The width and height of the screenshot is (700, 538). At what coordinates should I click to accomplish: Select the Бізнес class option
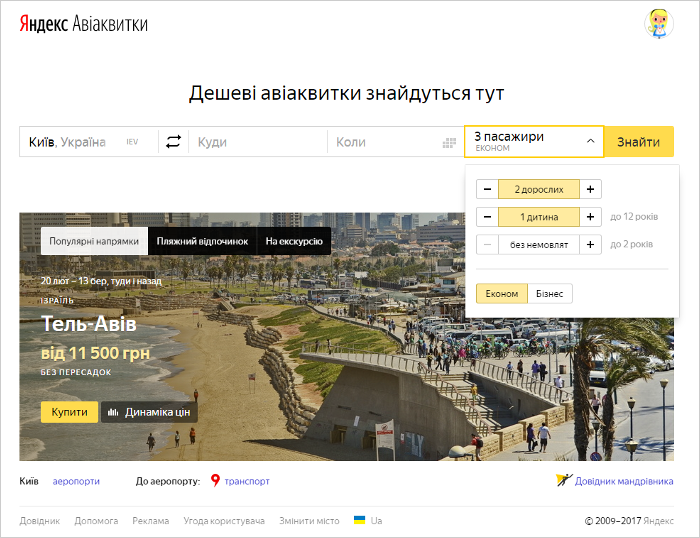(550, 293)
